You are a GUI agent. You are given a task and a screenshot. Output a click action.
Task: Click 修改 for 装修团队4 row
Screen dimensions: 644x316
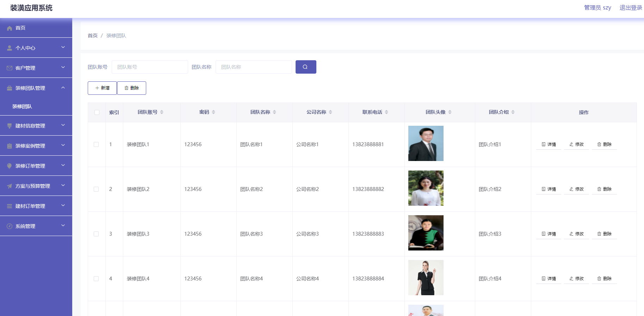tap(576, 279)
